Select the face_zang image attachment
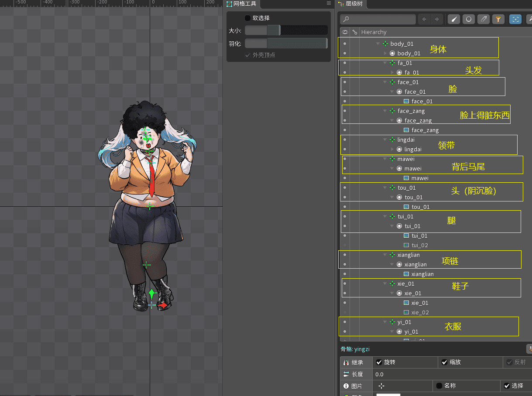The image size is (532, 396). pyautogui.click(x=425, y=130)
